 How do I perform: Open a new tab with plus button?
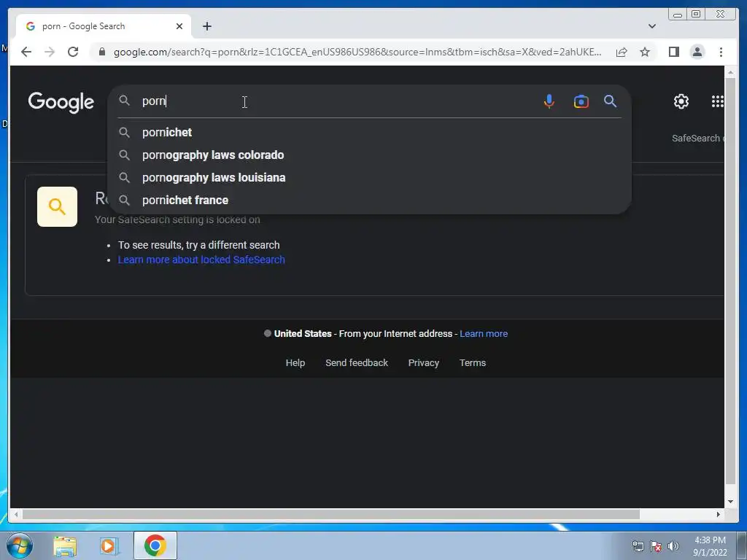pos(206,26)
